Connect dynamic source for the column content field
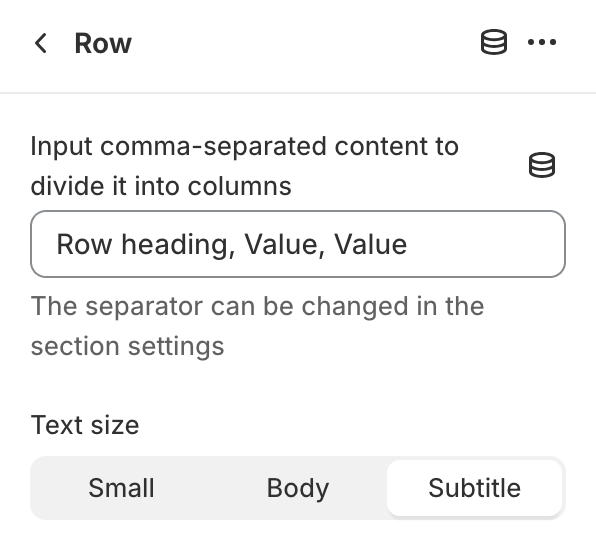 tap(542, 165)
